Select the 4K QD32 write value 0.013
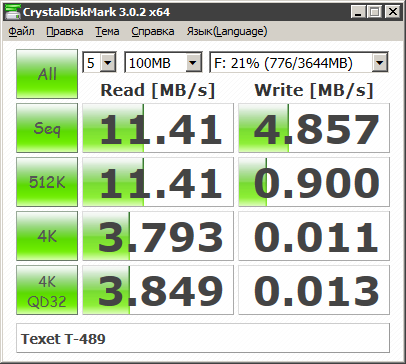The height and width of the screenshot is (364, 406). (314, 290)
